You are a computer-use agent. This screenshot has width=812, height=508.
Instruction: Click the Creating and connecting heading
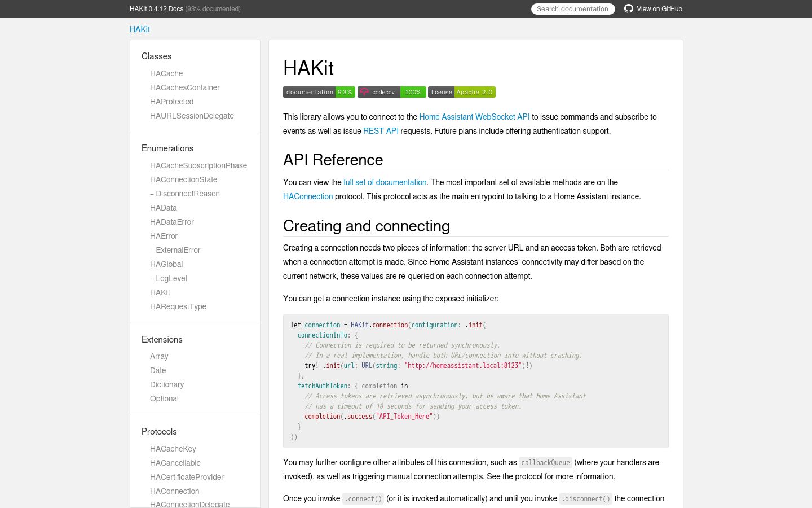tap(367, 226)
